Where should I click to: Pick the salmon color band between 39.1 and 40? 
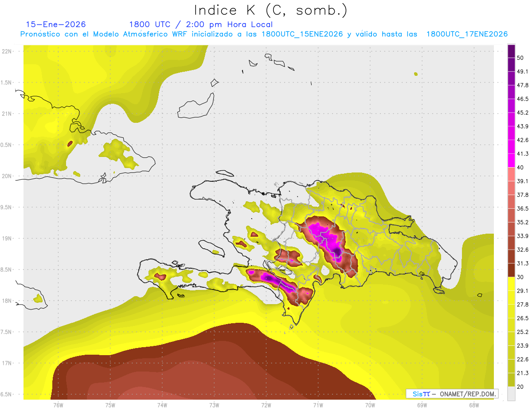pos(511,174)
